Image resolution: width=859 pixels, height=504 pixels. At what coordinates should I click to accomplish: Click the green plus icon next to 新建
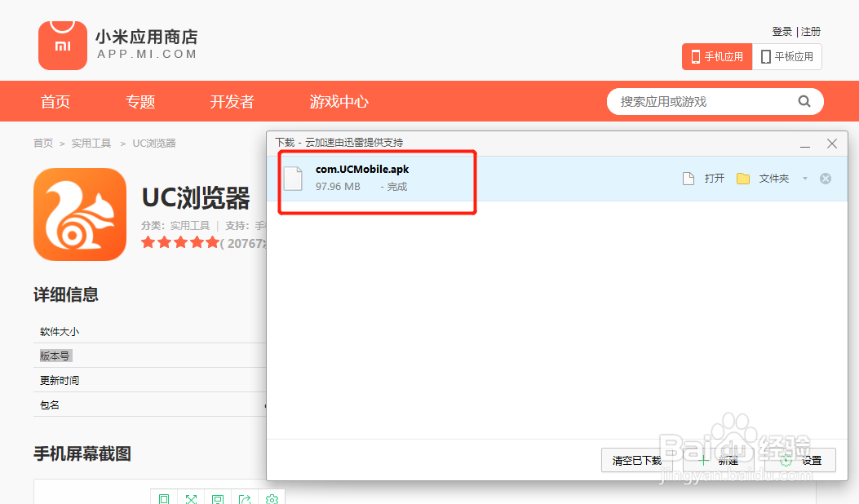click(x=702, y=460)
